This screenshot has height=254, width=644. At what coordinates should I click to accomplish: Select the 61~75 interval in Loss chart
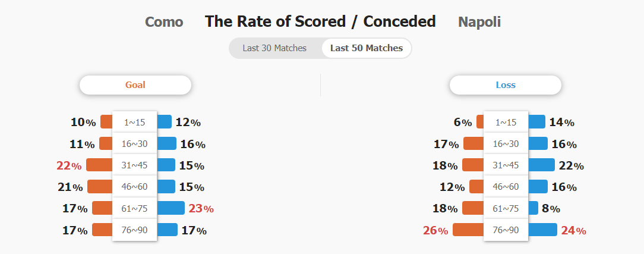pyautogui.click(x=506, y=208)
